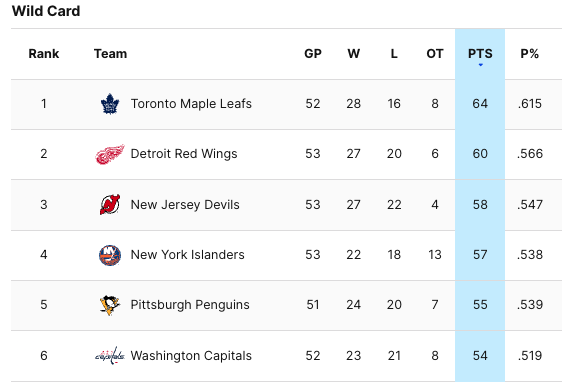Screen dimensions: 562x382
Task: Open New York Islanders team link
Action: (187, 255)
